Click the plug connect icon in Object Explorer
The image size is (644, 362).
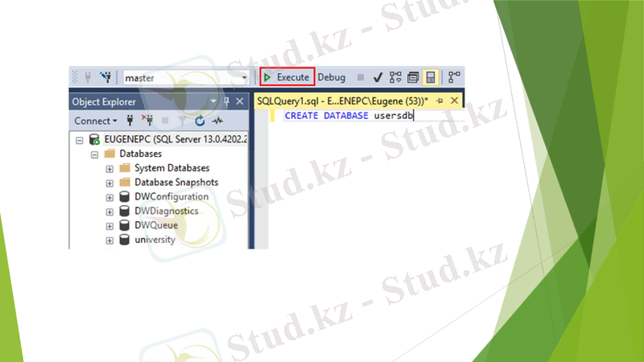(x=130, y=121)
